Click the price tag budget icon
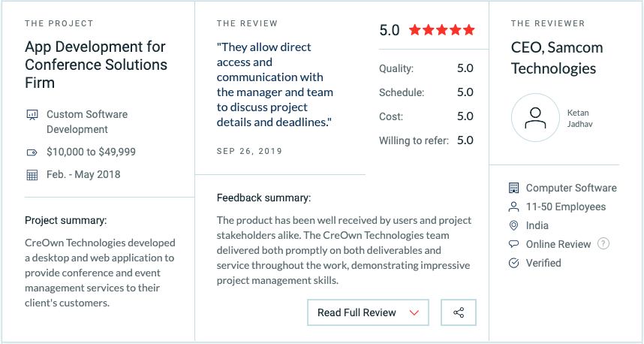Screen dimensions: 644x344 (x=32, y=152)
